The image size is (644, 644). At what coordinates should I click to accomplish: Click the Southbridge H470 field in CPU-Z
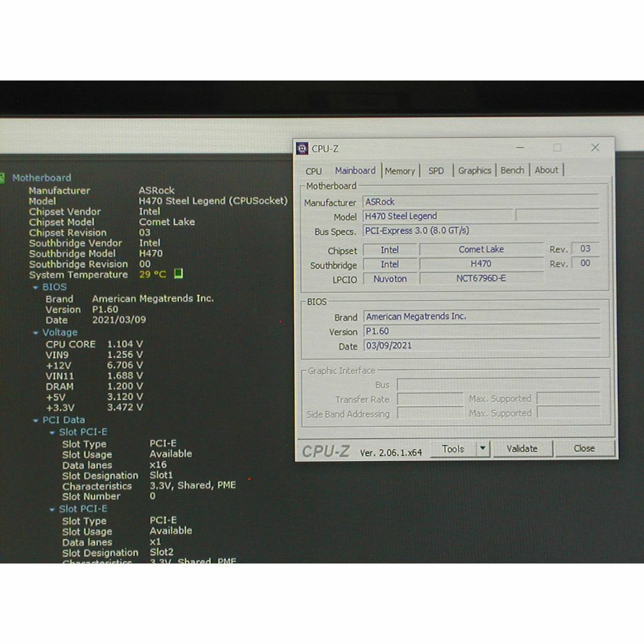(x=481, y=264)
